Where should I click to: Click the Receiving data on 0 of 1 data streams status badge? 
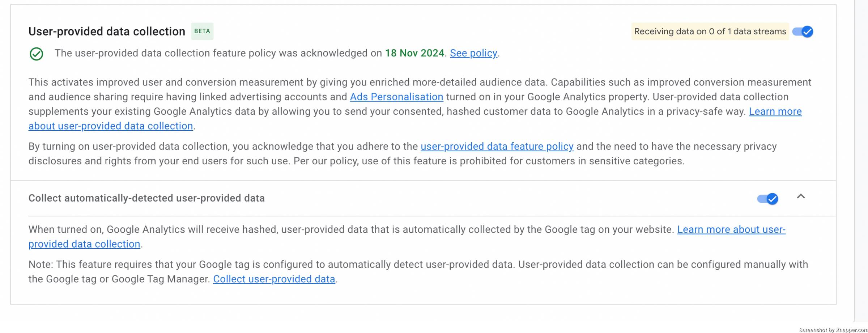[x=710, y=31]
